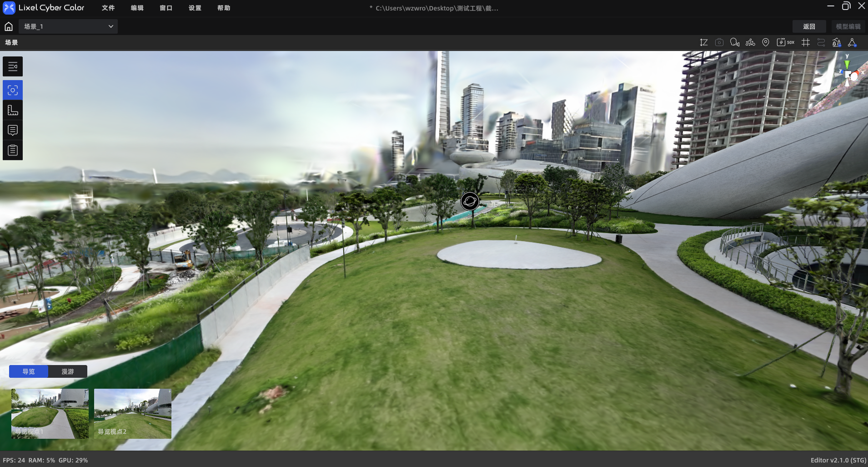Collapse the left sidebar panel list icon
This screenshot has width=868, height=467.
pos(13,66)
